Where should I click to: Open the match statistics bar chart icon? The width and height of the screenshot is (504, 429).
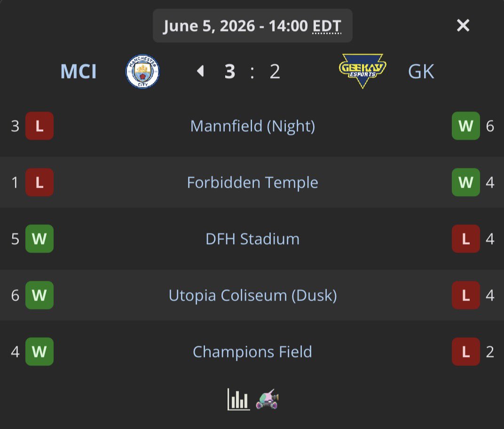click(238, 399)
